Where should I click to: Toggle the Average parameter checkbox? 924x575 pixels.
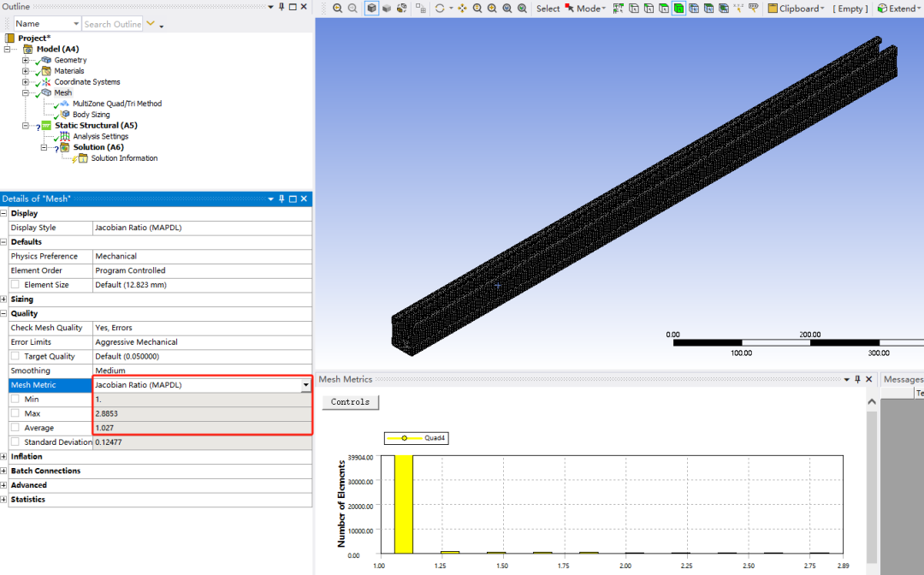15,427
